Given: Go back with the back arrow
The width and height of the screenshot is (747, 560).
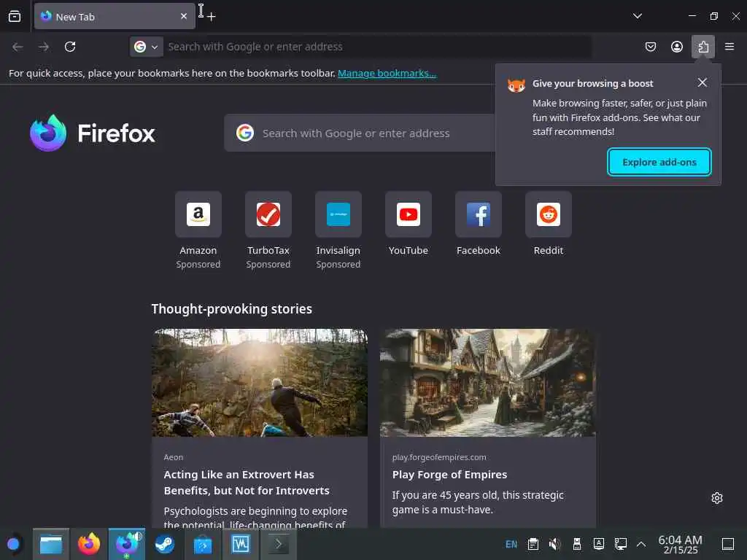Looking at the screenshot, I should pyautogui.click(x=18, y=47).
